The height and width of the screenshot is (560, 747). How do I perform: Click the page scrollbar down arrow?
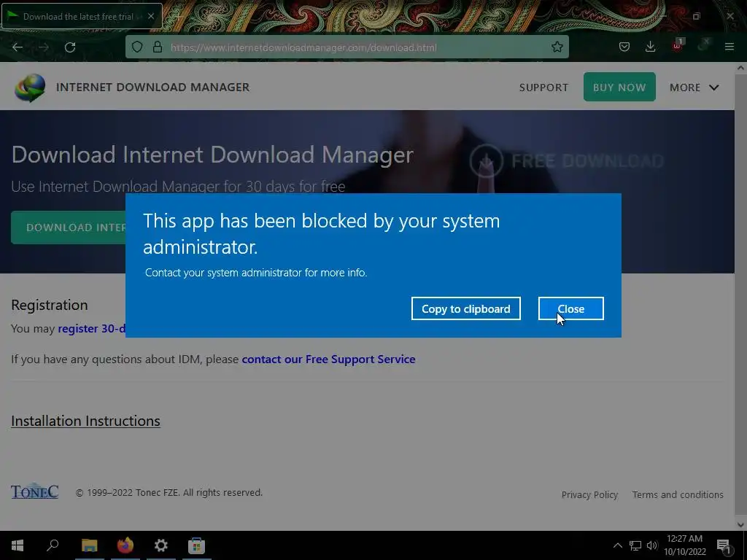point(740,525)
